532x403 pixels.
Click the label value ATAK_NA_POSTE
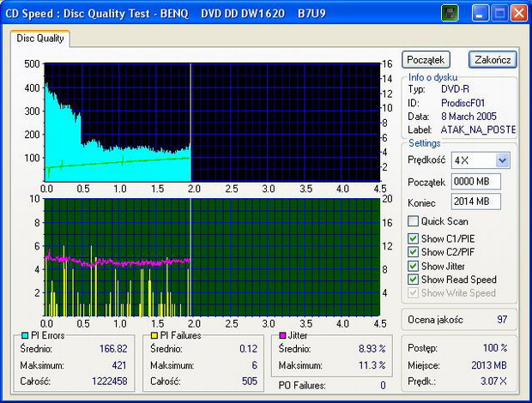(479, 129)
